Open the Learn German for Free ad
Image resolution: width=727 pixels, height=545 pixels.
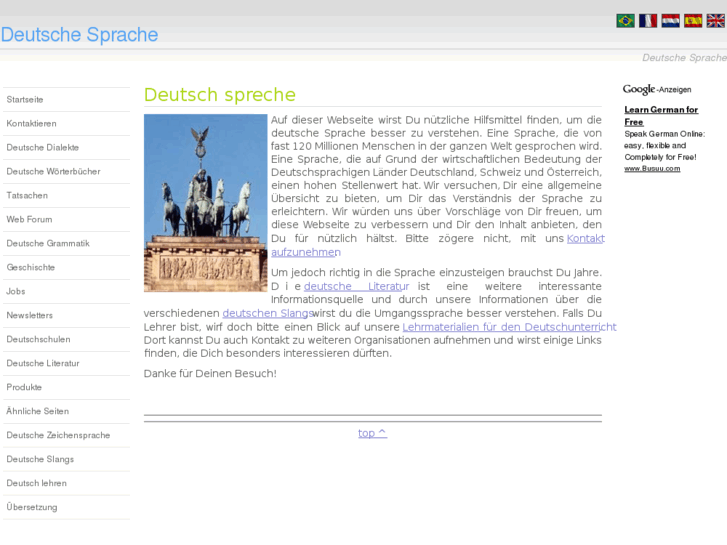click(x=661, y=116)
